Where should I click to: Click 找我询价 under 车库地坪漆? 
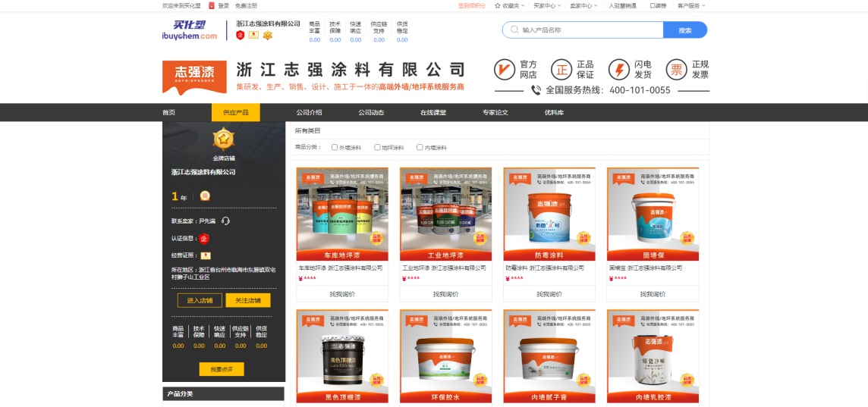342,294
